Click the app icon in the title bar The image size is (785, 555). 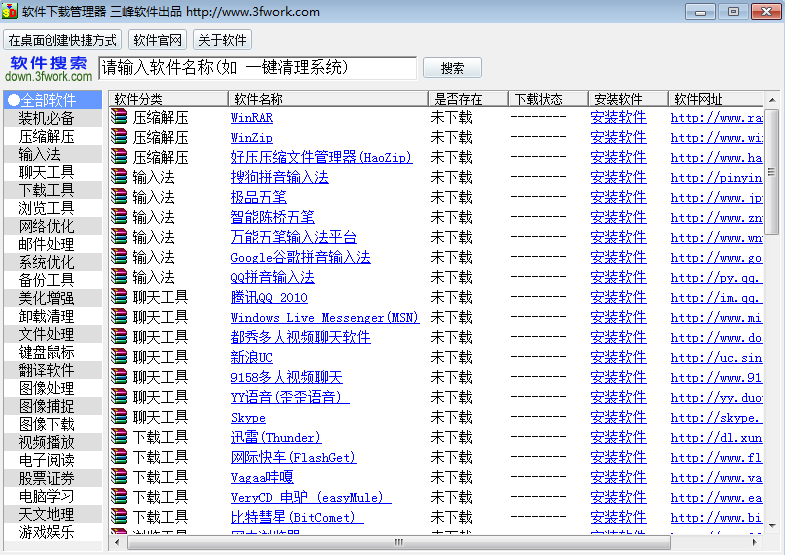pyautogui.click(x=10, y=11)
